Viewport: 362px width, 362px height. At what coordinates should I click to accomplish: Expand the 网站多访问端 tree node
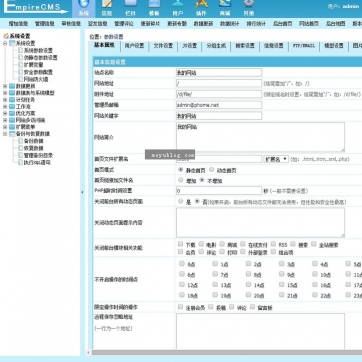pos(5,120)
